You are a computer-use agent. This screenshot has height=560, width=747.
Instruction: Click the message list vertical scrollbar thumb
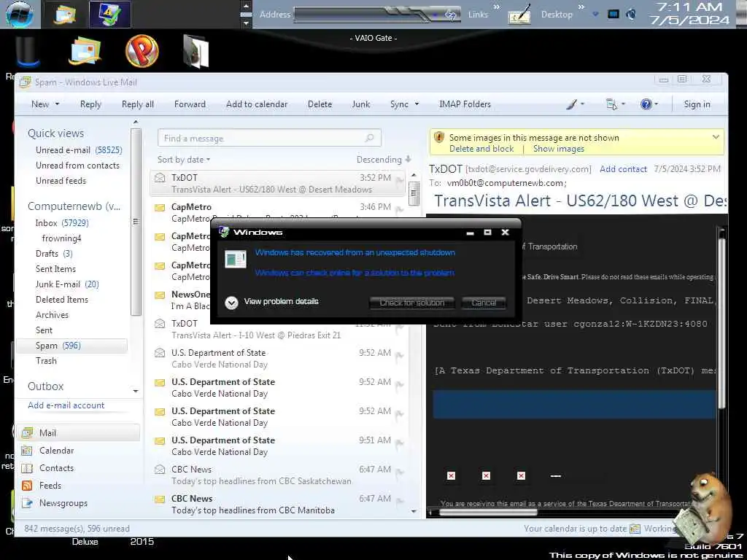click(x=414, y=192)
